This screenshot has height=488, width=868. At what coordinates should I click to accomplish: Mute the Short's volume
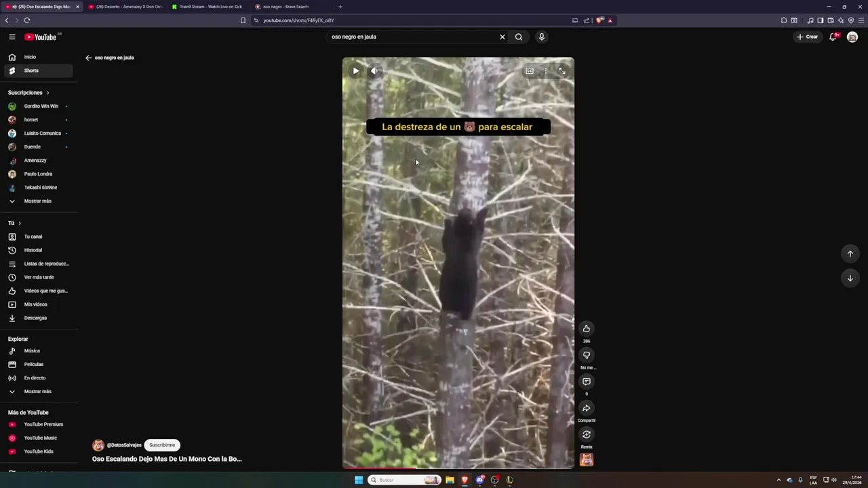click(x=374, y=70)
